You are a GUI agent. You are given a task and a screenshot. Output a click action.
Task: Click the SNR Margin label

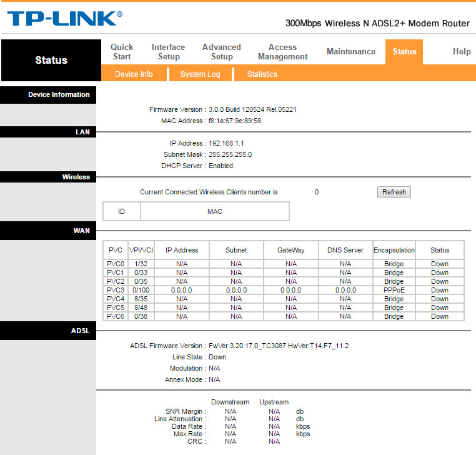pos(186,411)
